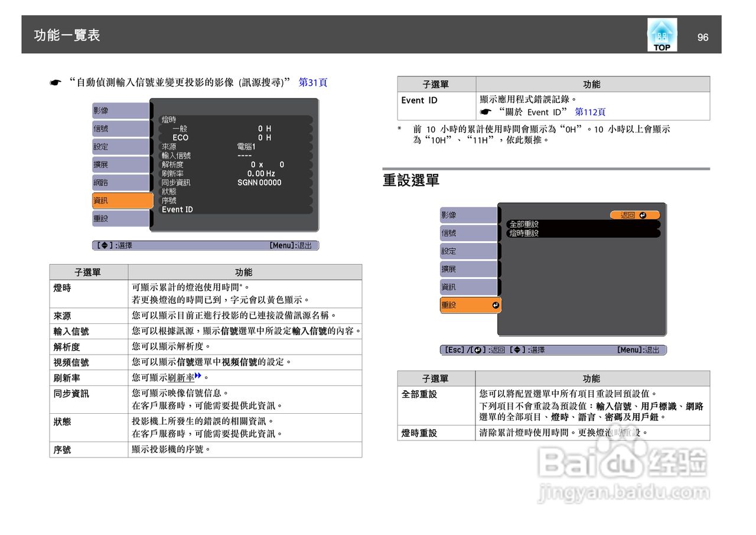Click the Event ID row in info menu
The image size is (756, 535).
tap(236, 209)
